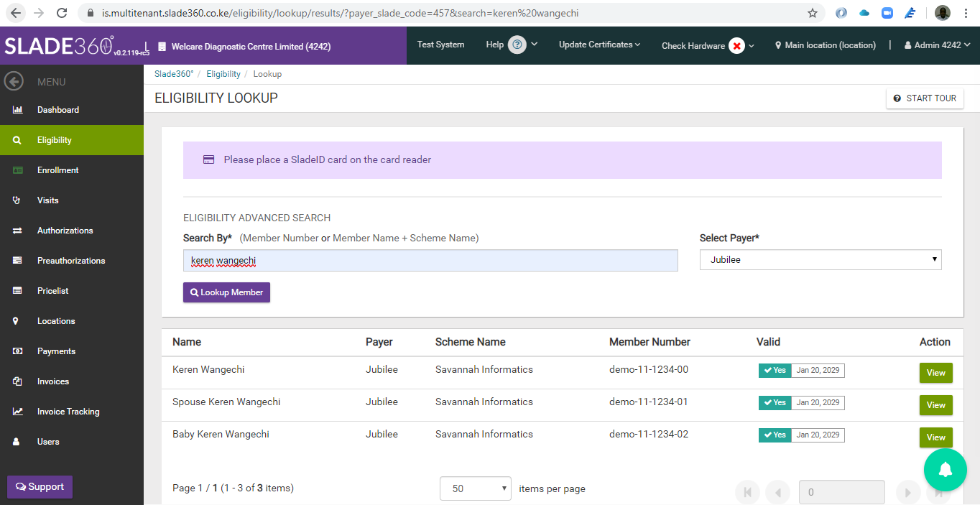Expand the Check Hardware dropdown chevron

pyautogui.click(x=752, y=46)
